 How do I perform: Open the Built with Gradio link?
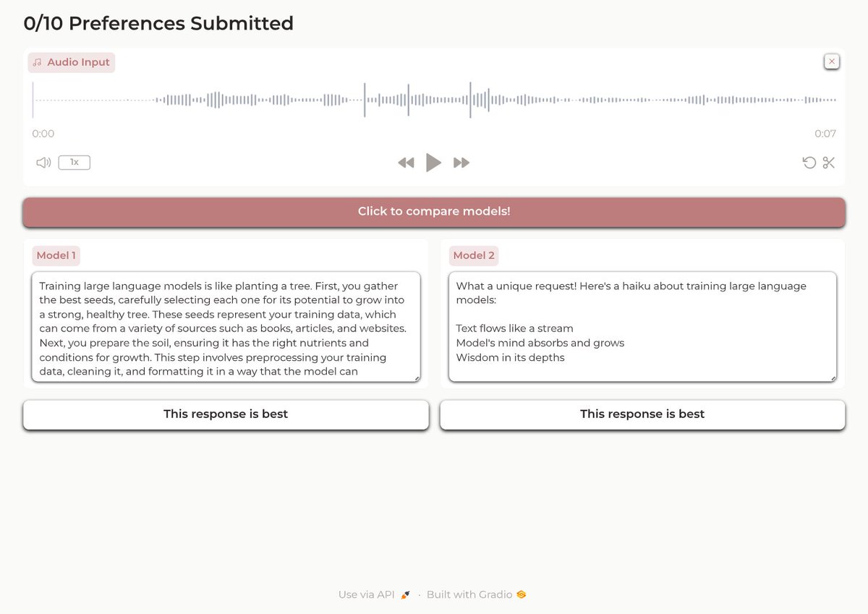coord(477,594)
